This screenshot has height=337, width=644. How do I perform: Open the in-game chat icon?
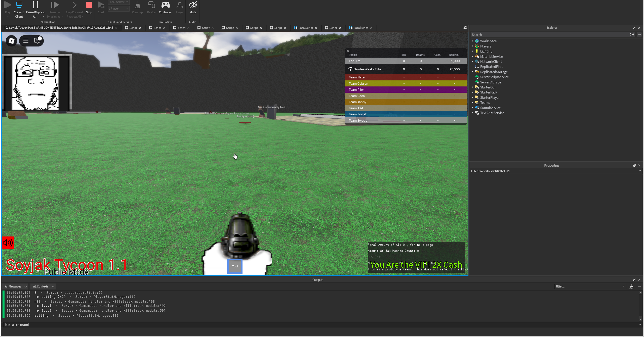37,41
